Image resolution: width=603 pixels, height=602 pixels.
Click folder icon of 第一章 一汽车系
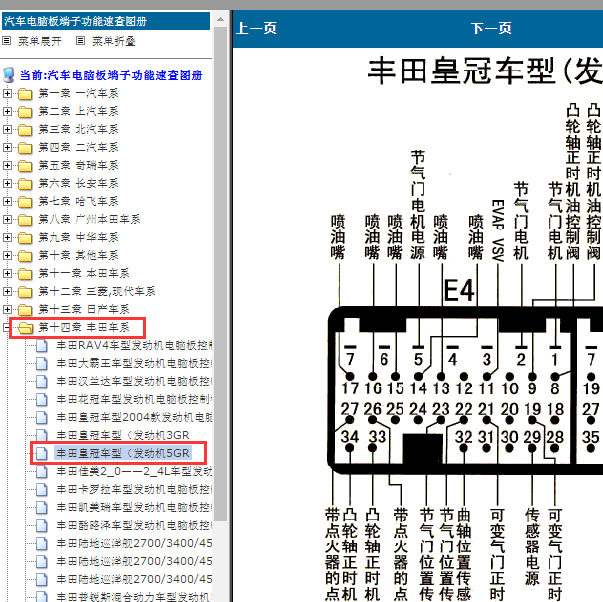25,93
